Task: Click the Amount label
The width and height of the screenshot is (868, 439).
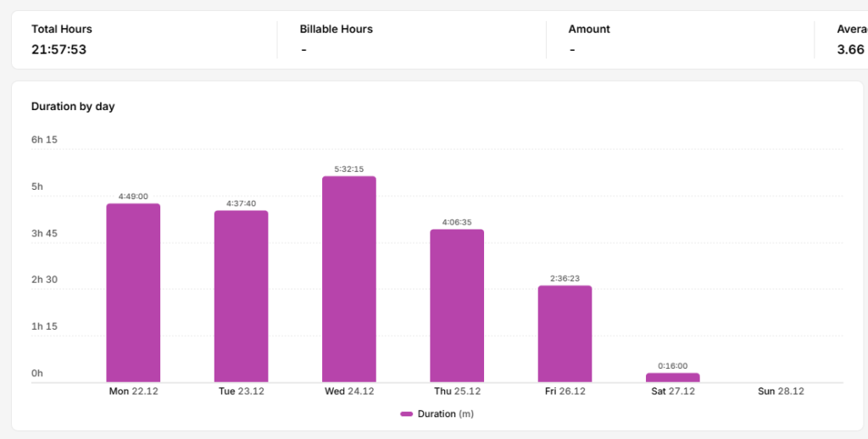Action: [589, 30]
